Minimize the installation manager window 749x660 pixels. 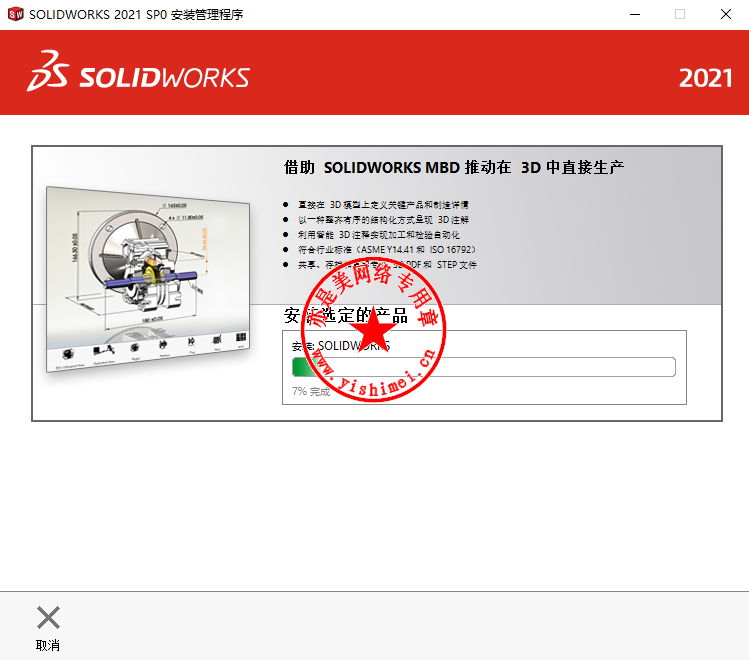click(635, 14)
